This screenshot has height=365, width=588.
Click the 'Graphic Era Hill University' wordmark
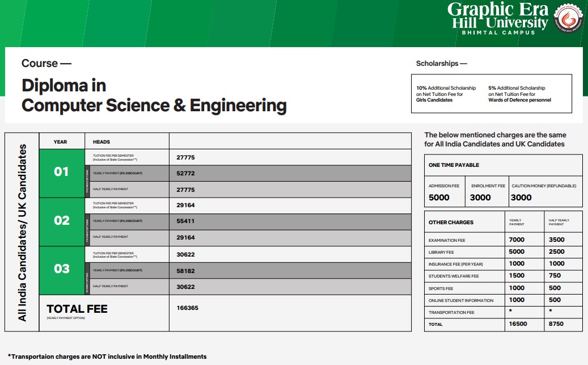click(x=498, y=15)
